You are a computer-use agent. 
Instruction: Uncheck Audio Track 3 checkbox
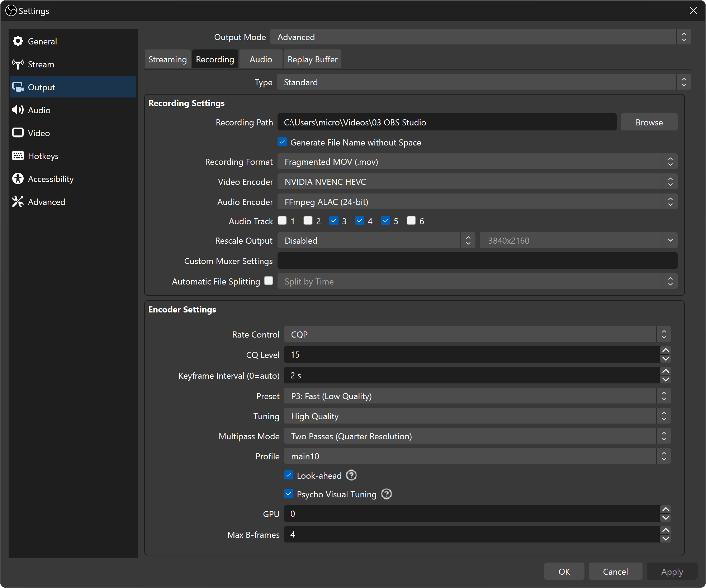(334, 220)
